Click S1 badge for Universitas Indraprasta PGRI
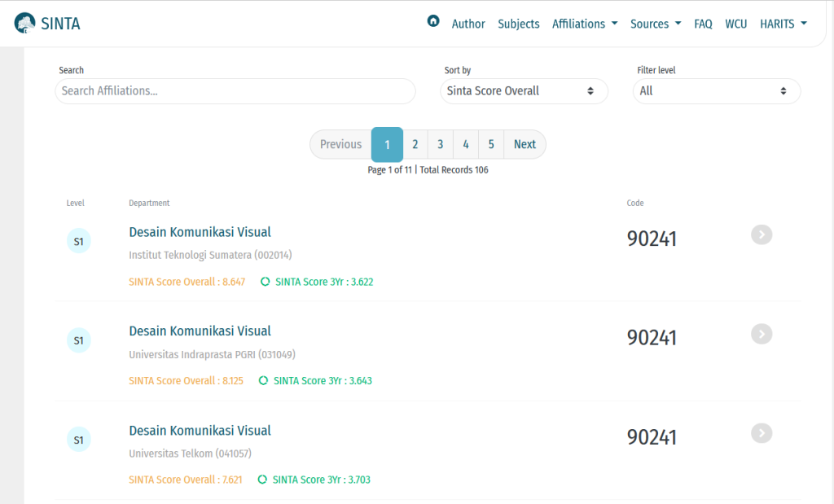 coord(79,340)
